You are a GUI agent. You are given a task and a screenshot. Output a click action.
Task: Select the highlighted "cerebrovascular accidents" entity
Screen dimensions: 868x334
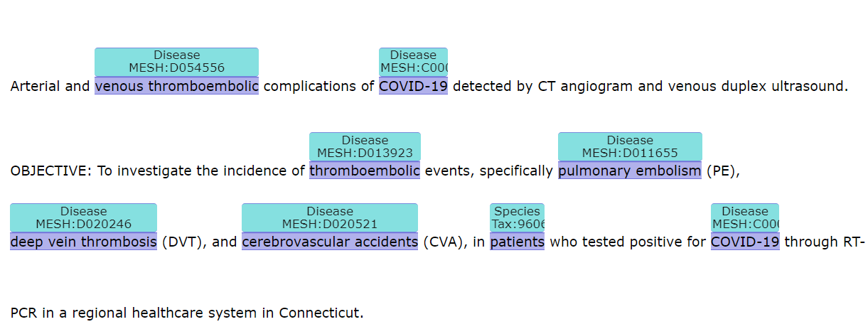click(330, 242)
